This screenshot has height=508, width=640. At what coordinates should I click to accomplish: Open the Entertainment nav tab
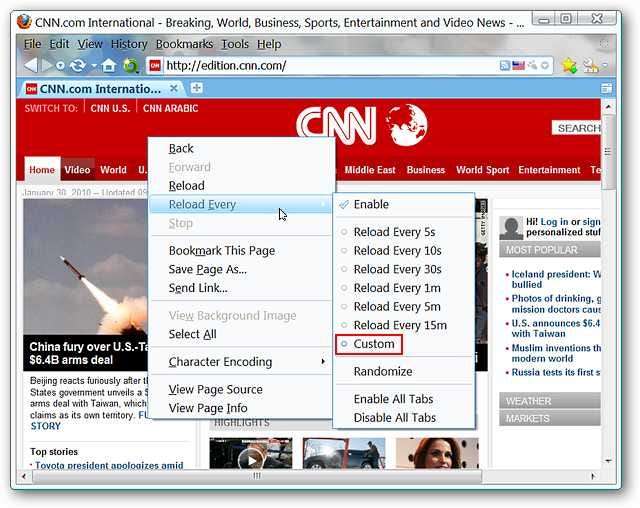[549, 170]
